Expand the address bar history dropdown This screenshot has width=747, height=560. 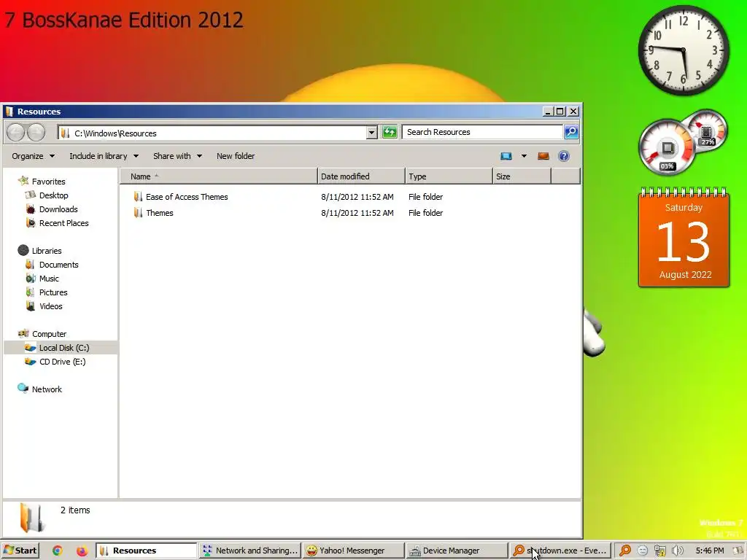tap(371, 133)
